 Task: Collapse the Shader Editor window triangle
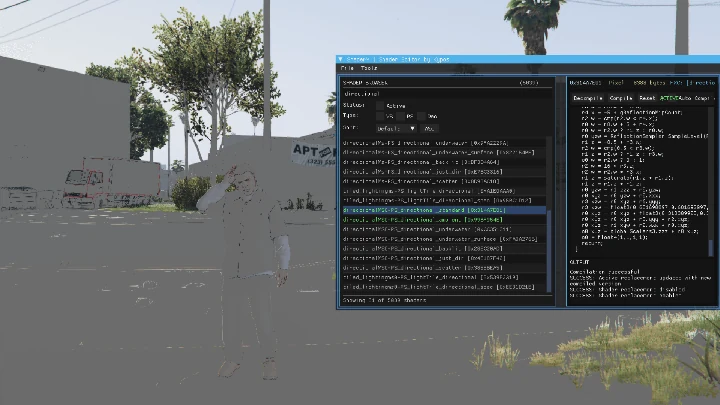click(x=340, y=59)
